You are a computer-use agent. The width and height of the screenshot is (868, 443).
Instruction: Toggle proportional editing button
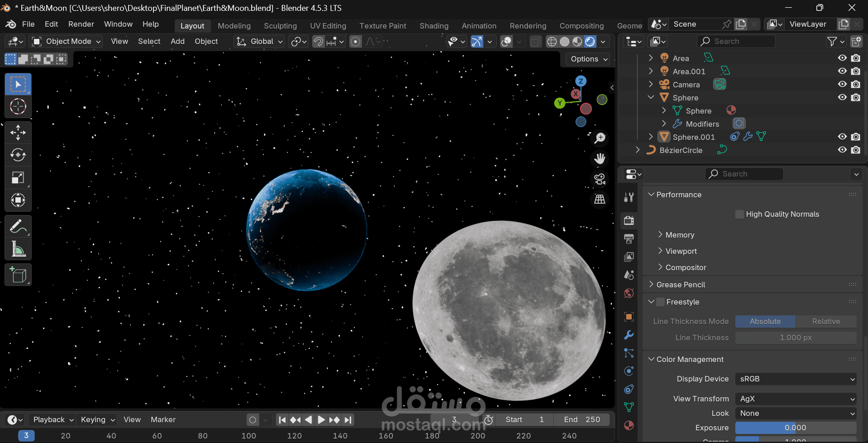tap(356, 42)
